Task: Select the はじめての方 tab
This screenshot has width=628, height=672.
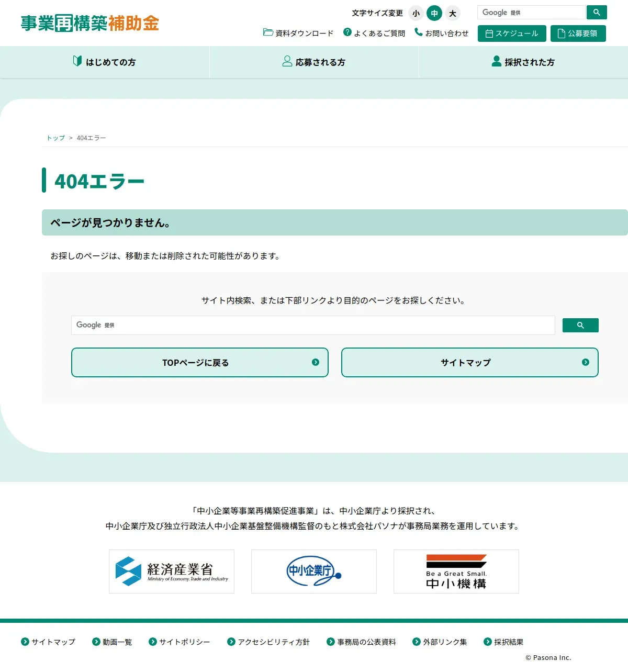Action: tap(105, 62)
